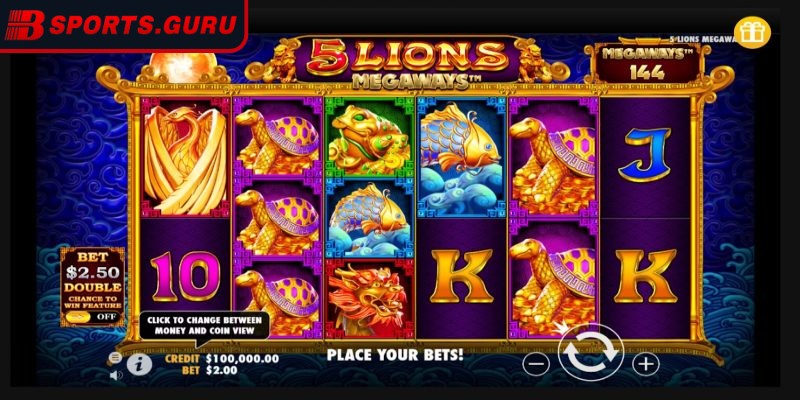Open the game info button
The image size is (800, 400).
(x=136, y=364)
